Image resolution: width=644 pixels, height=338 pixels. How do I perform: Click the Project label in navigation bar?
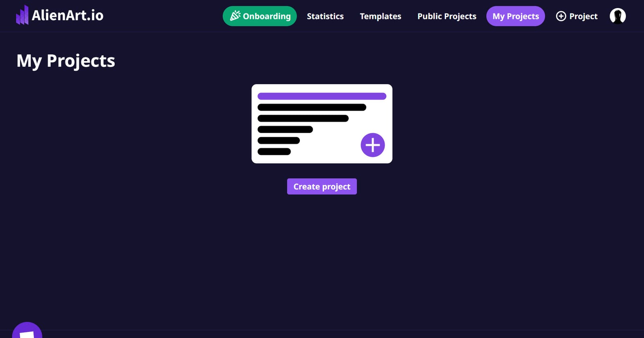coord(583,16)
